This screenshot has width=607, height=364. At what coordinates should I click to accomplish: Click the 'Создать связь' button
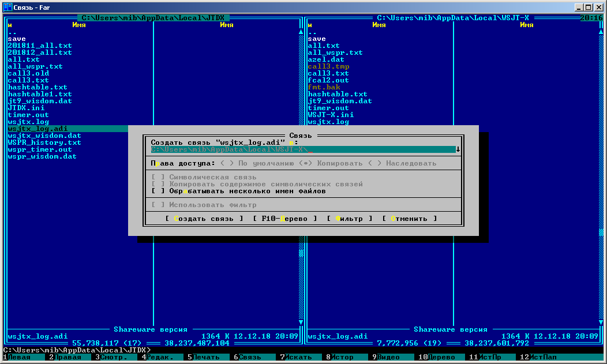point(200,219)
